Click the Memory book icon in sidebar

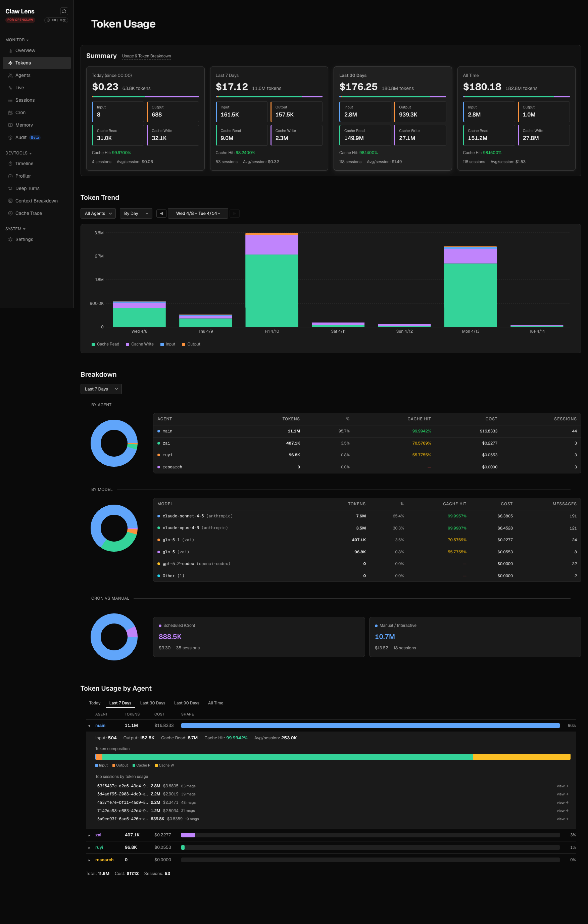pyautogui.click(x=10, y=125)
